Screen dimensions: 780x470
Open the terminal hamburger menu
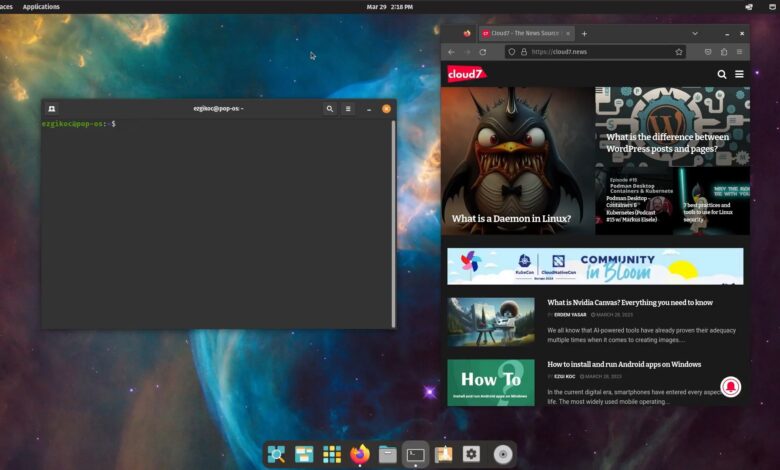pos(348,108)
